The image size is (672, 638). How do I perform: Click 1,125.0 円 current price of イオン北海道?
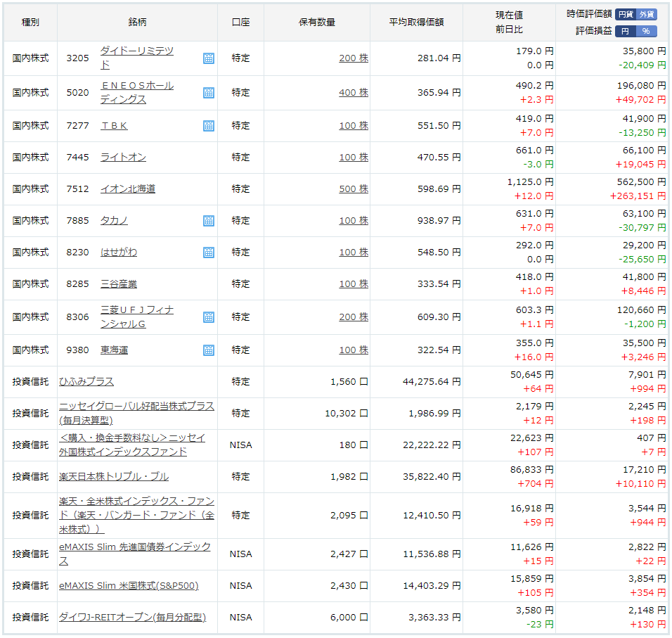[x=531, y=182]
